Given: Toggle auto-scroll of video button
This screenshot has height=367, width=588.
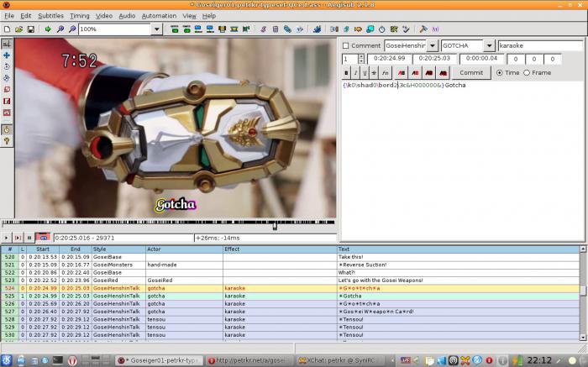Looking at the screenshot, I should 43,238.
